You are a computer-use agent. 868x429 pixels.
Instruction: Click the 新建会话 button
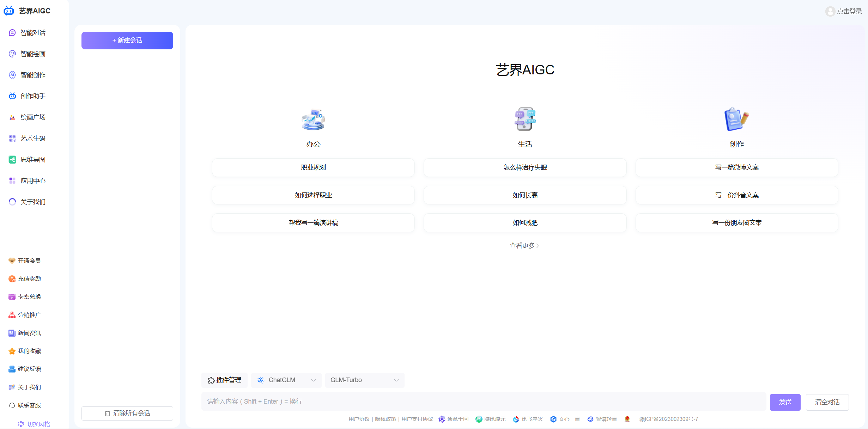127,40
